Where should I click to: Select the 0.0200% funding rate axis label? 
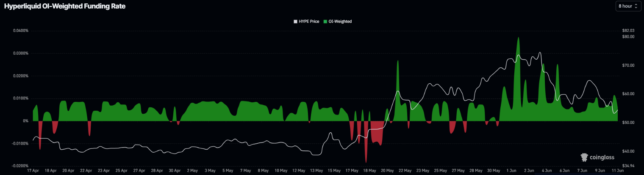[20, 76]
